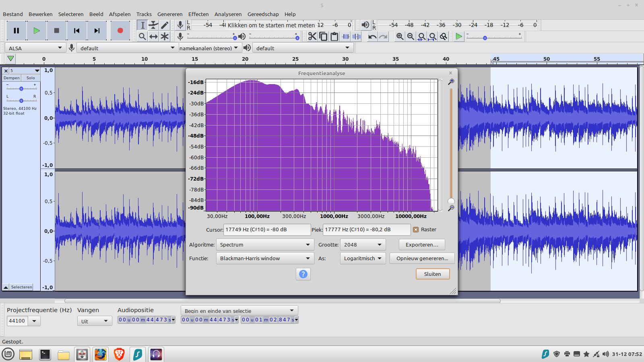This screenshot has width=644, height=362.
Task: Zoom out on the timeline
Action: point(411,37)
